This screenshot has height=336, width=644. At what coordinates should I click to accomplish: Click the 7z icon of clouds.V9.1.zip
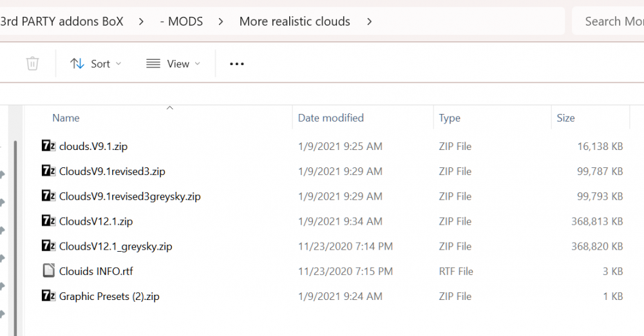[x=48, y=146]
